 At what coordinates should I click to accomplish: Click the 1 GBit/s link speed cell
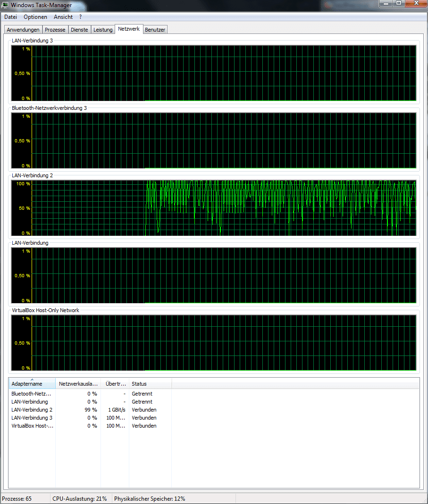[x=117, y=410]
